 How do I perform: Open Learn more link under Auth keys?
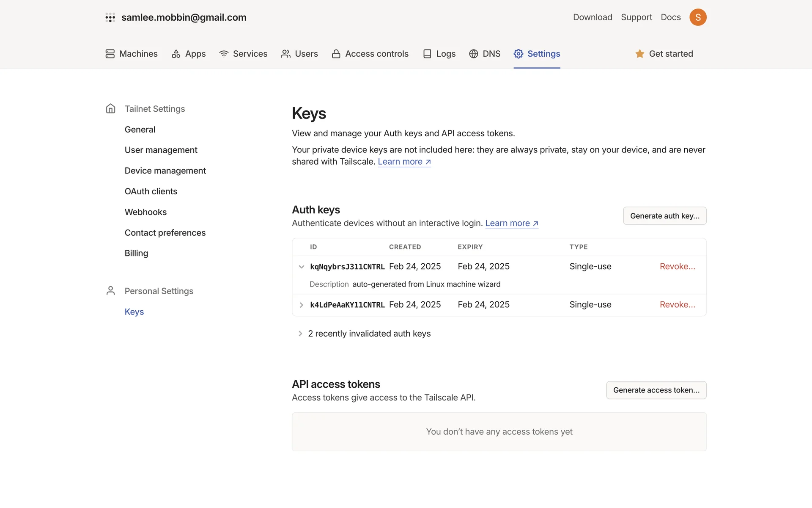coord(511,223)
